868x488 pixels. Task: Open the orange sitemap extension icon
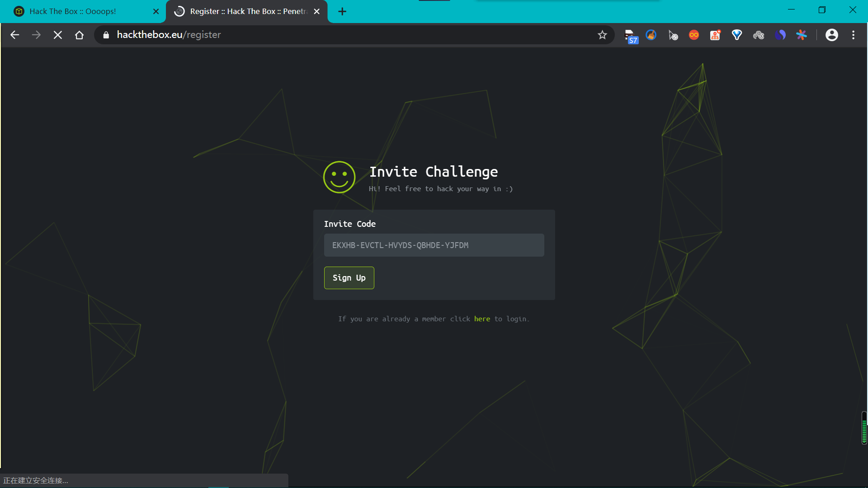pos(715,35)
